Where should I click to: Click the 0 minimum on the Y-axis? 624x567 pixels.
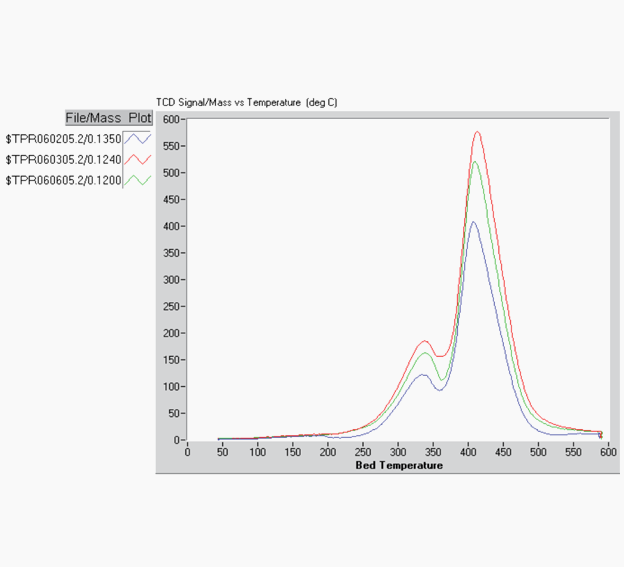pyautogui.click(x=176, y=440)
